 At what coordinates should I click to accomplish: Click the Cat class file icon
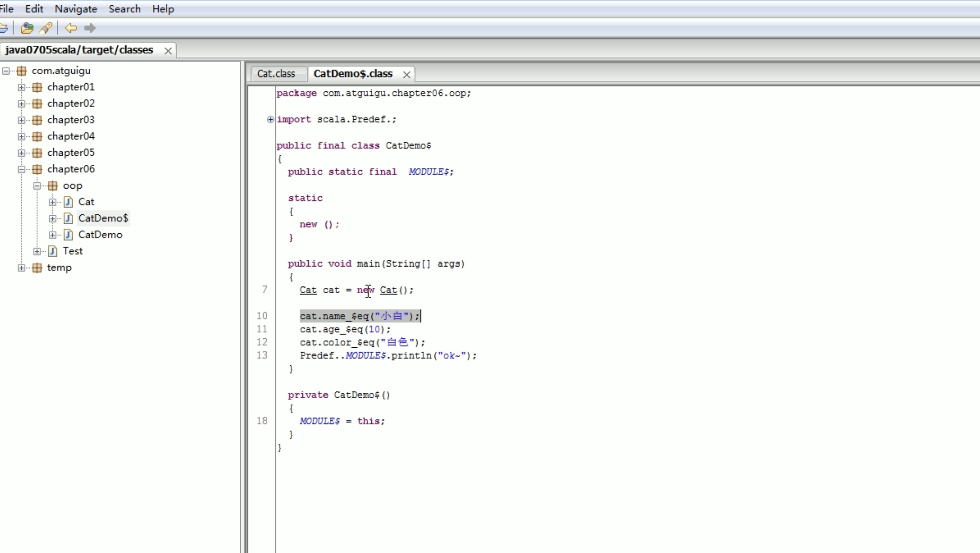coord(68,202)
